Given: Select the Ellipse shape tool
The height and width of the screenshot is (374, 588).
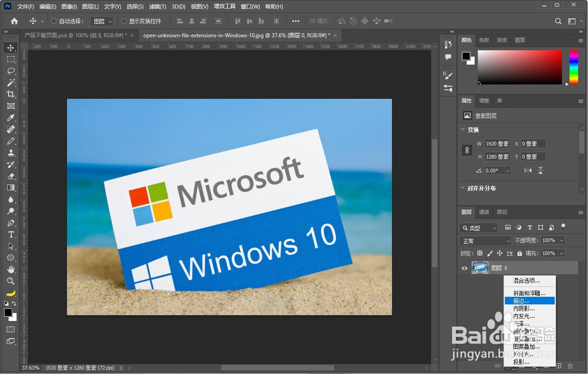Looking at the screenshot, I should [11, 258].
